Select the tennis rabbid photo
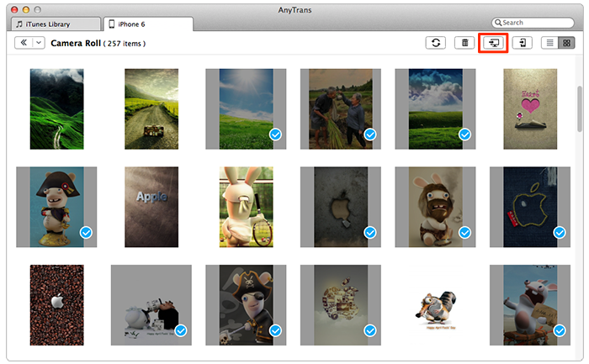The height and width of the screenshot is (364, 589). [x=246, y=207]
